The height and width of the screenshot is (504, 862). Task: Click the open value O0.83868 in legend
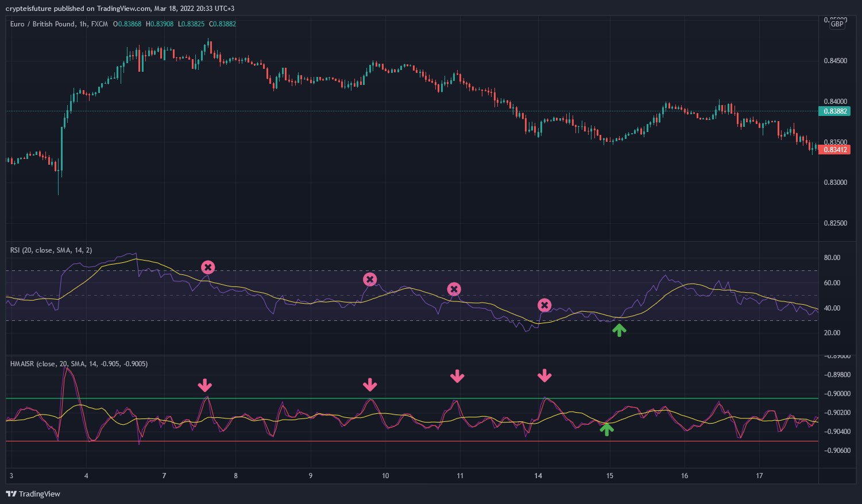[x=127, y=24]
